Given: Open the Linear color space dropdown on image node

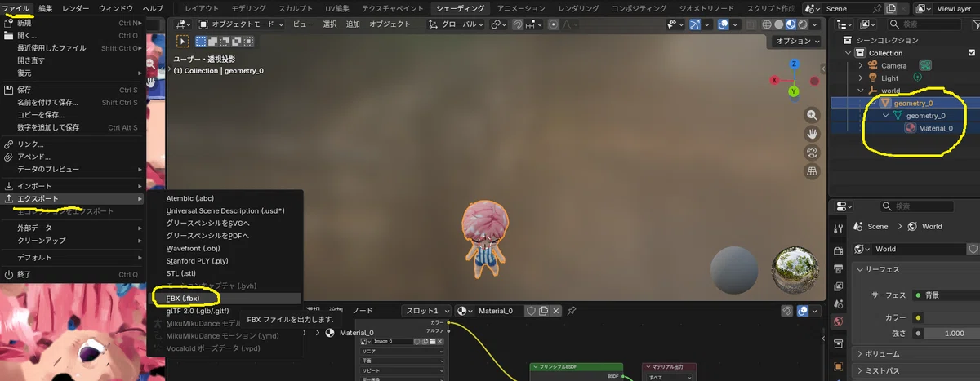Looking at the screenshot, I should tap(403, 352).
